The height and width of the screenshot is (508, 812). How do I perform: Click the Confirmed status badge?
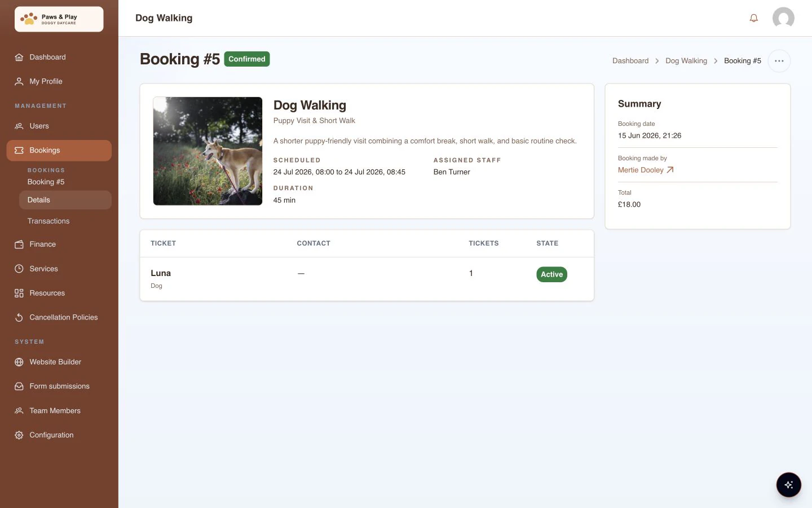point(247,59)
